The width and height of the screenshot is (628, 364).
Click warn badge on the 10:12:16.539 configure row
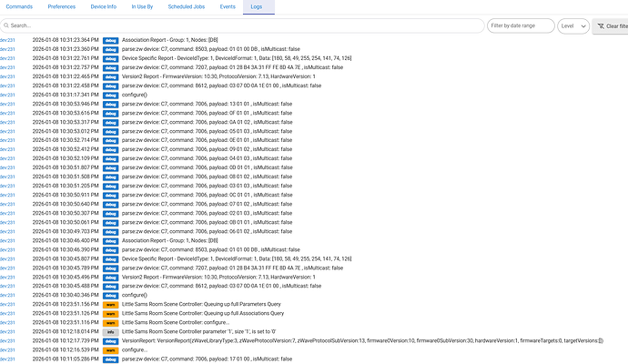(110, 349)
